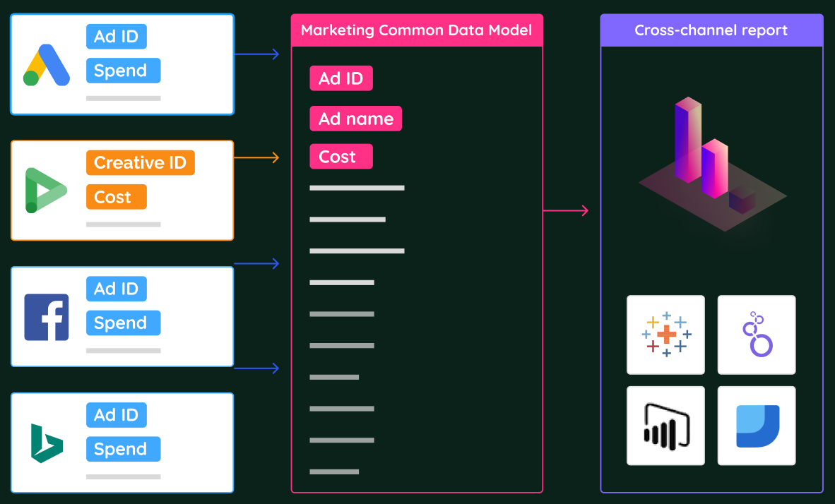Click the Bing logo
835x504 pixels.
click(47, 443)
